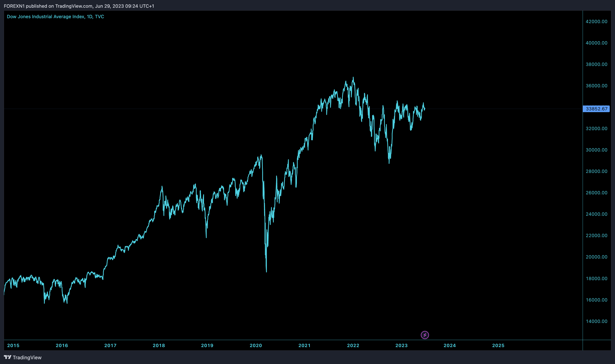Click the 14000.00 price axis label
Viewport: 615px width, 364px height.
(x=597, y=321)
